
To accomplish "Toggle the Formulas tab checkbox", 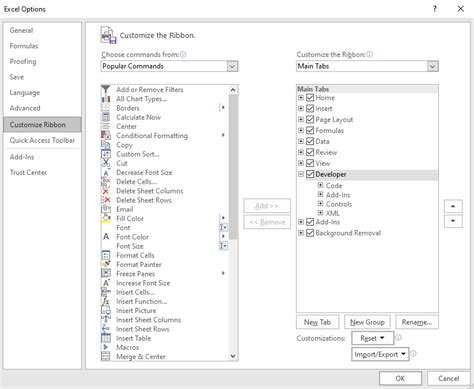I will (x=310, y=130).
